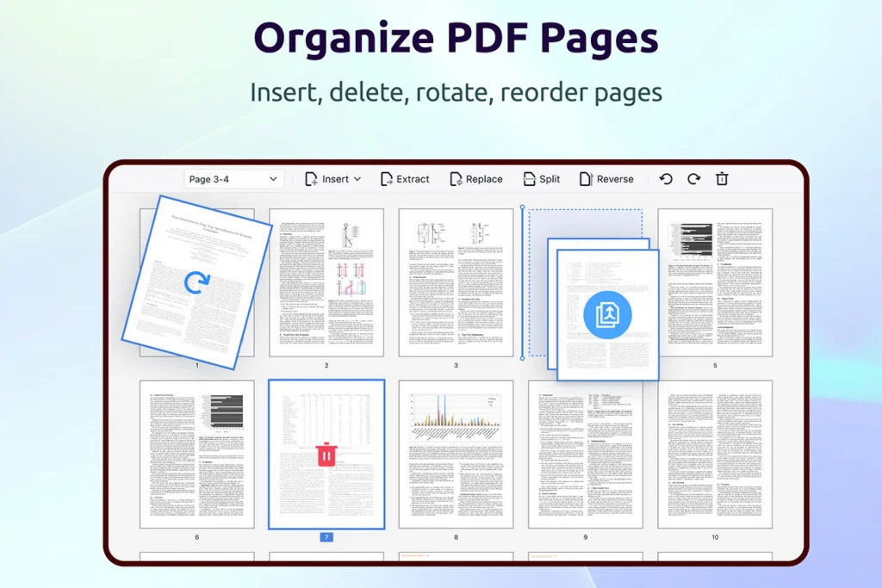Click the Replace page icon in toolbar
This screenshot has width=882, height=588.
(x=457, y=179)
